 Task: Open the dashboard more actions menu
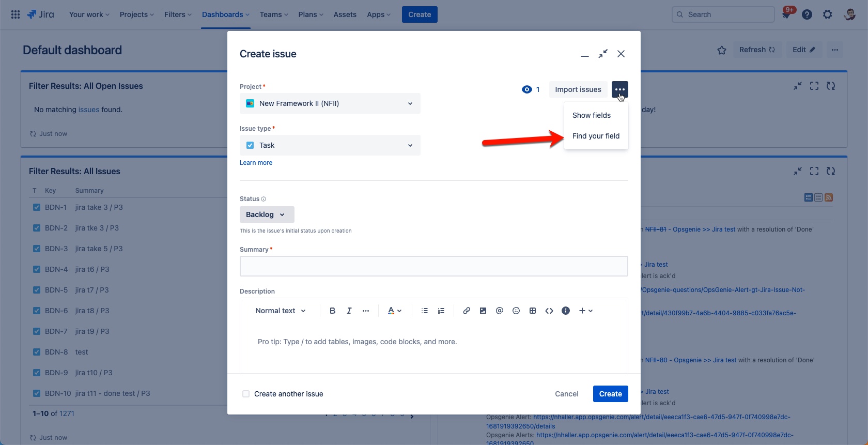[x=835, y=50]
